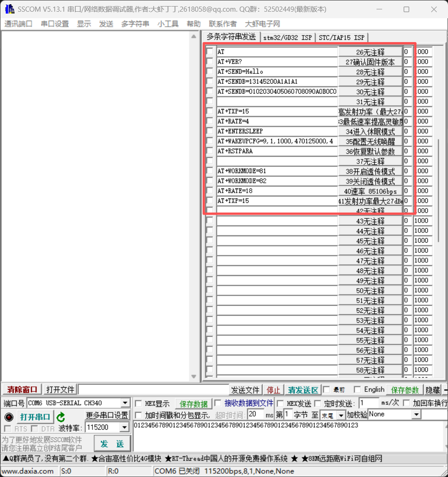Screen dimensions: 448x477
Task: Click the 清发送区 button
Action: coord(303,390)
